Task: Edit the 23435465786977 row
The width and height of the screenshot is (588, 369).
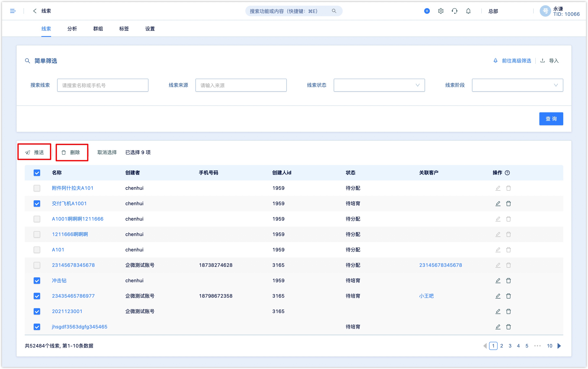Action: (498, 296)
